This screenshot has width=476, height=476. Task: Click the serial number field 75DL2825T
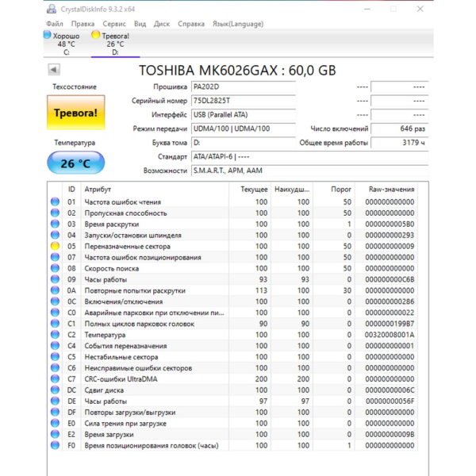[x=244, y=101]
